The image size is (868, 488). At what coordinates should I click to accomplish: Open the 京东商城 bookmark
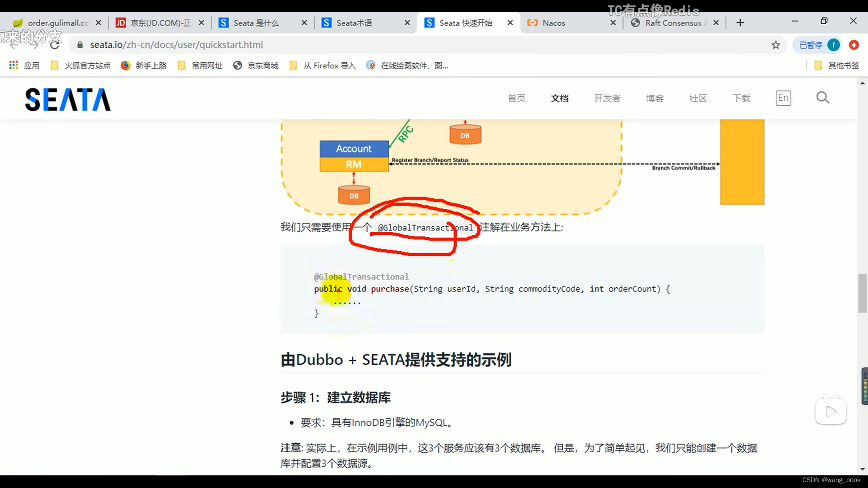pyautogui.click(x=256, y=66)
